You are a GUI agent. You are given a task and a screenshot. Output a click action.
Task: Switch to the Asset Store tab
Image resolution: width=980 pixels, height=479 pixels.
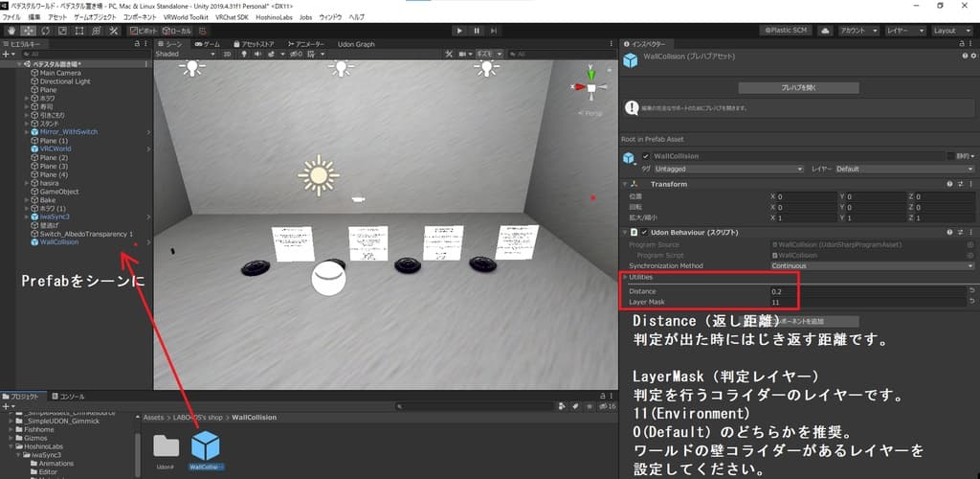[x=254, y=44]
